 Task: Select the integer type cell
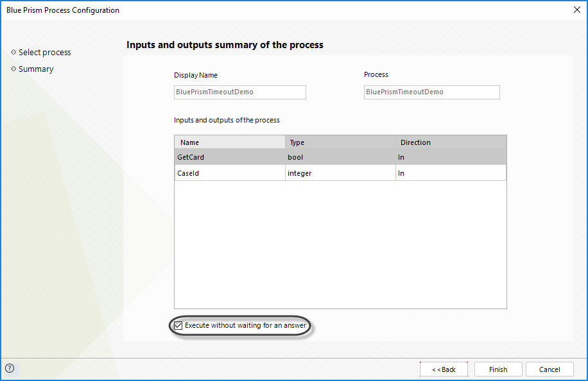(340, 173)
